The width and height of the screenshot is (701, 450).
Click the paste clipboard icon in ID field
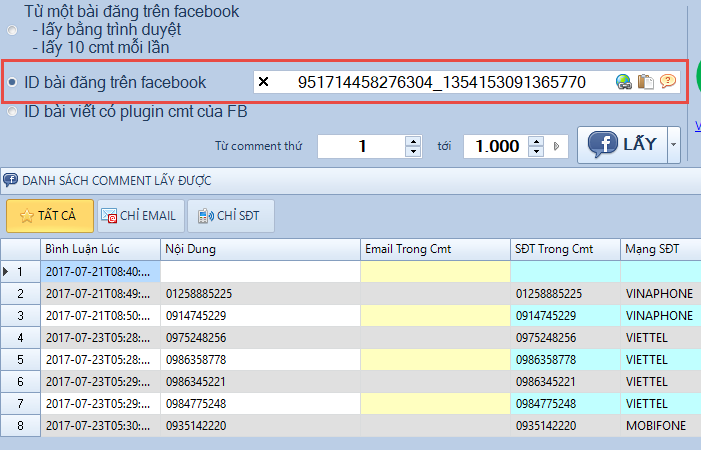(646, 82)
